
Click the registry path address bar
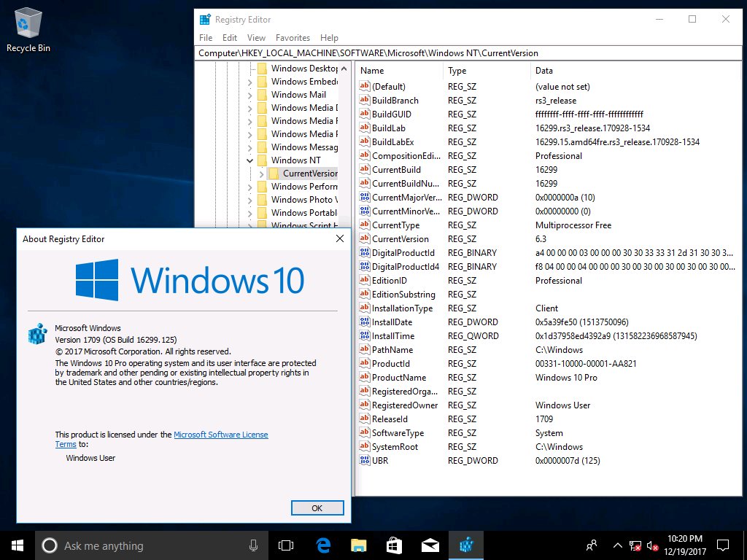[x=468, y=52]
